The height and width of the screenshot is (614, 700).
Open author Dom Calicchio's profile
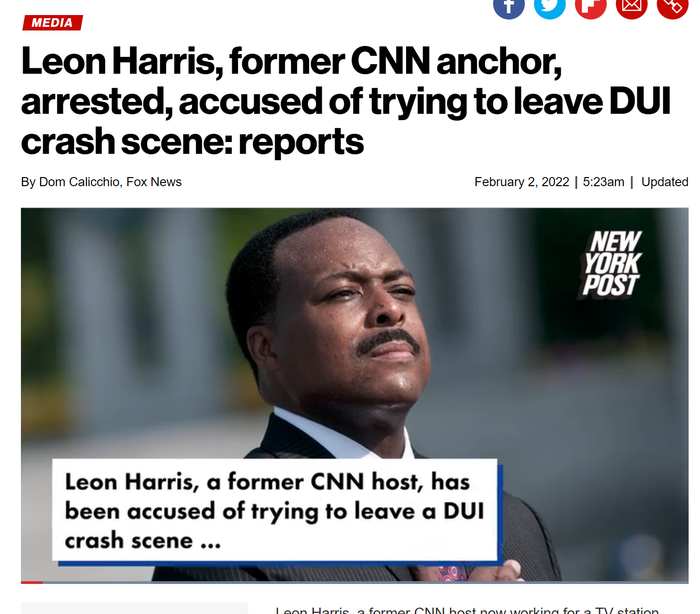coord(80,182)
